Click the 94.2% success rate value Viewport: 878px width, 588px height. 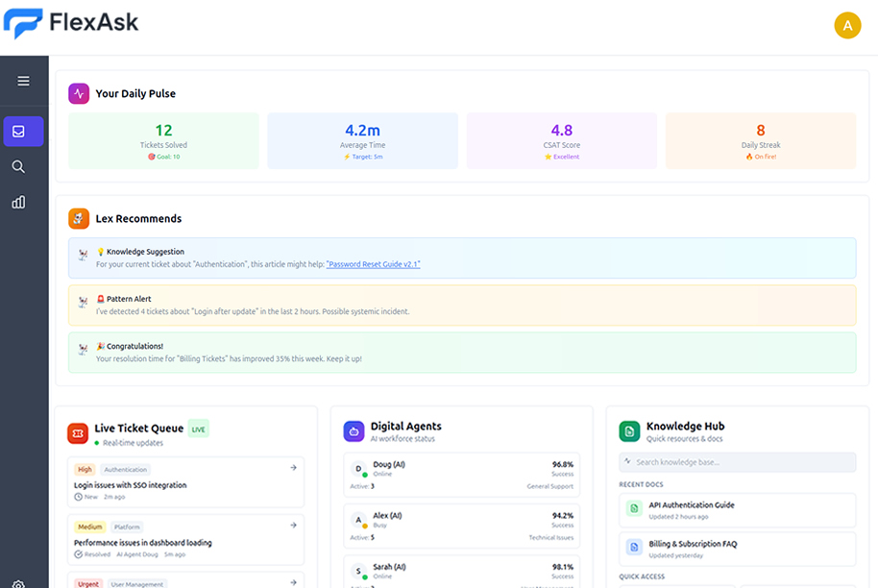[563, 515]
